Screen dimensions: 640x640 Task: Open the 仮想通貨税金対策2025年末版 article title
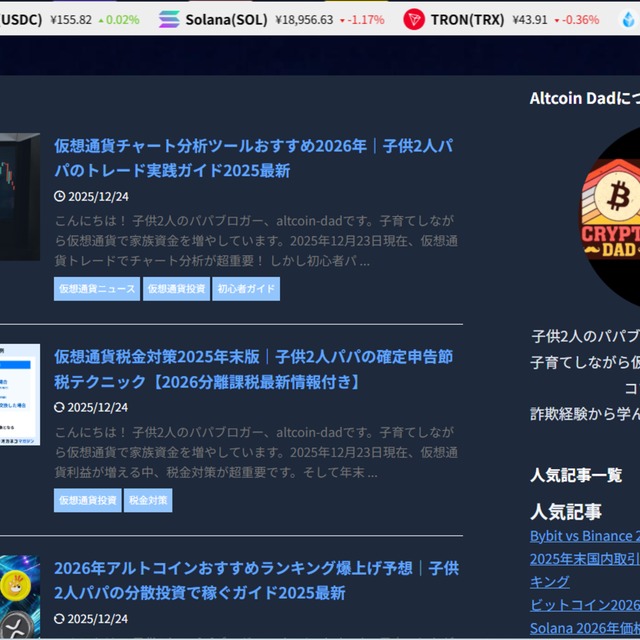254,369
